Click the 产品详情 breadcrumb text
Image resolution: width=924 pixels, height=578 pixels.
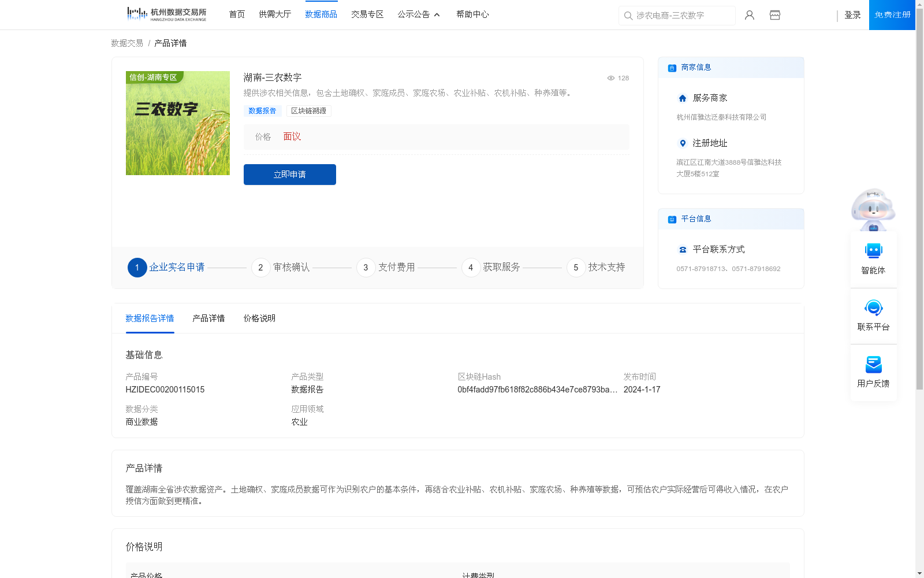pos(170,43)
